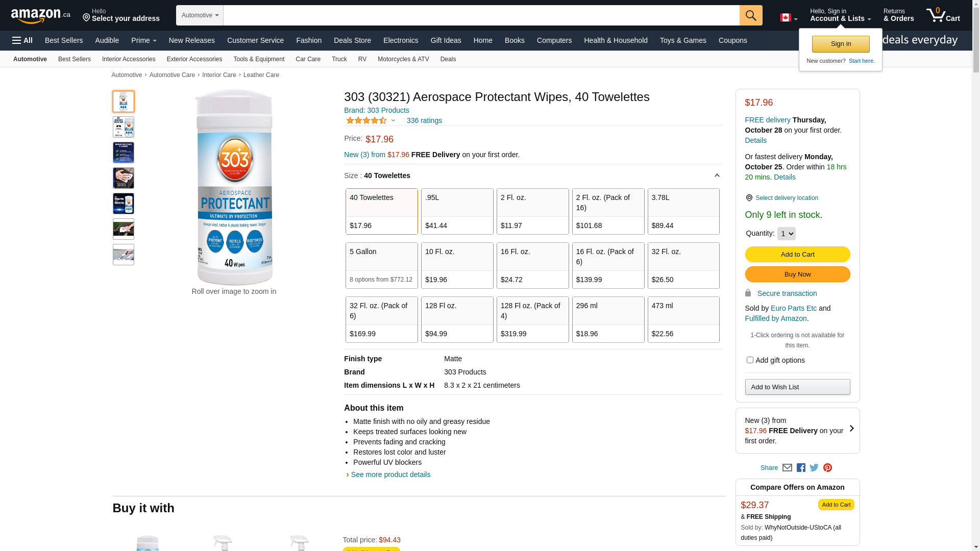The height and width of the screenshot is (551, 980).
Task: Open the Interior Accessories subnav tab
Action: (x=129, y=59)
